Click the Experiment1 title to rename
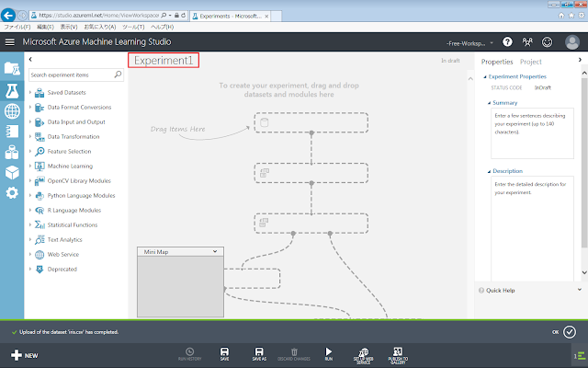 [164, 60]
